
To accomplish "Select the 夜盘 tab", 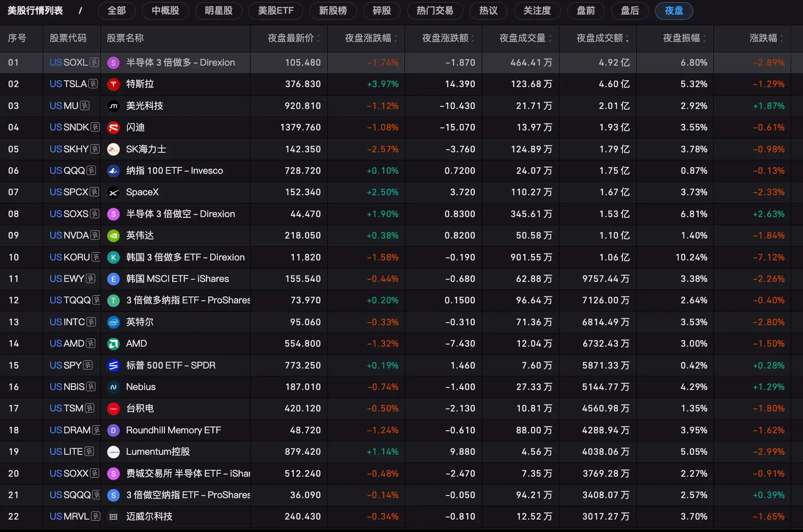I will point(674,11).
